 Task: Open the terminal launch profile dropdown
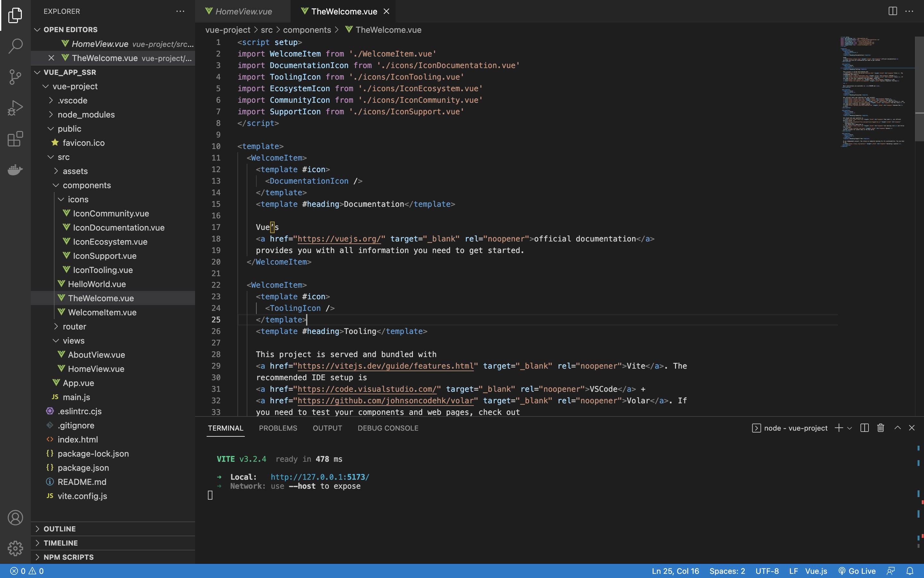(x=850, y=428)
